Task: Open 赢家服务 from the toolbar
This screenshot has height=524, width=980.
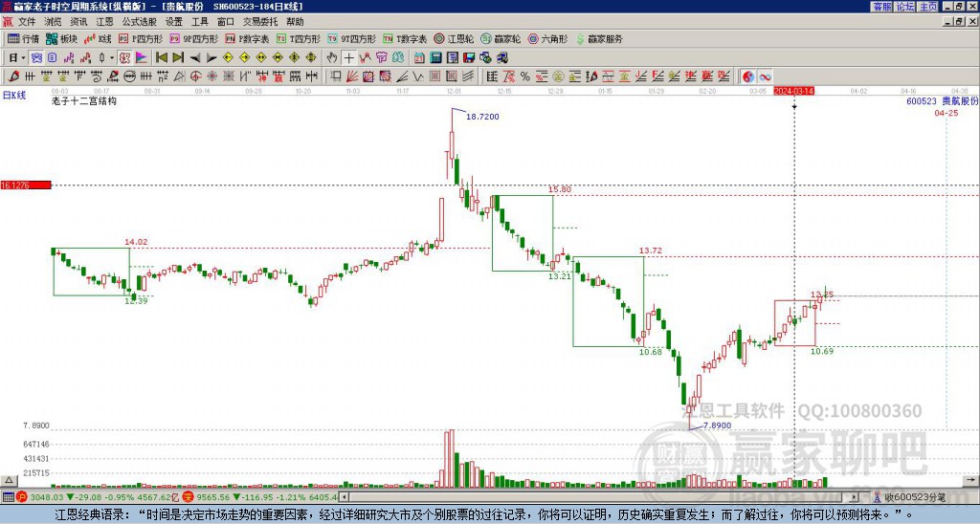Action: pos(599,38)
